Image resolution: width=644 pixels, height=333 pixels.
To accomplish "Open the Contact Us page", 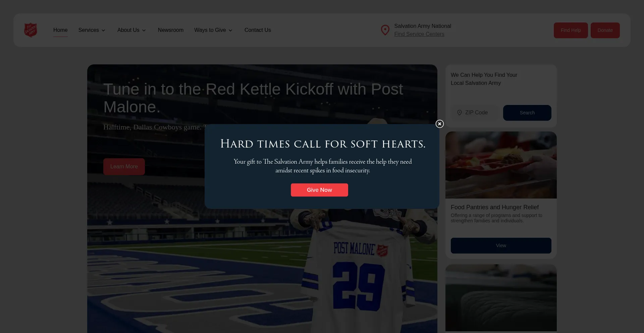I will pos(258,30).
